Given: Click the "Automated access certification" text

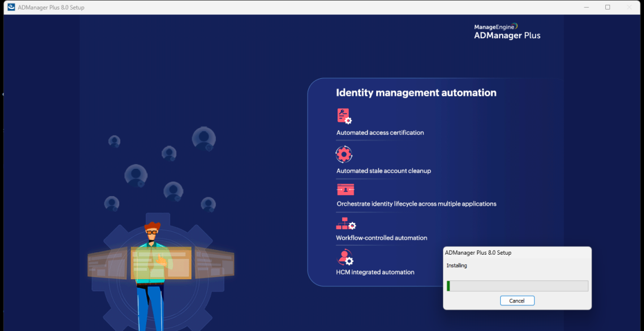Looking at the screenshot, I should (380, 132).
